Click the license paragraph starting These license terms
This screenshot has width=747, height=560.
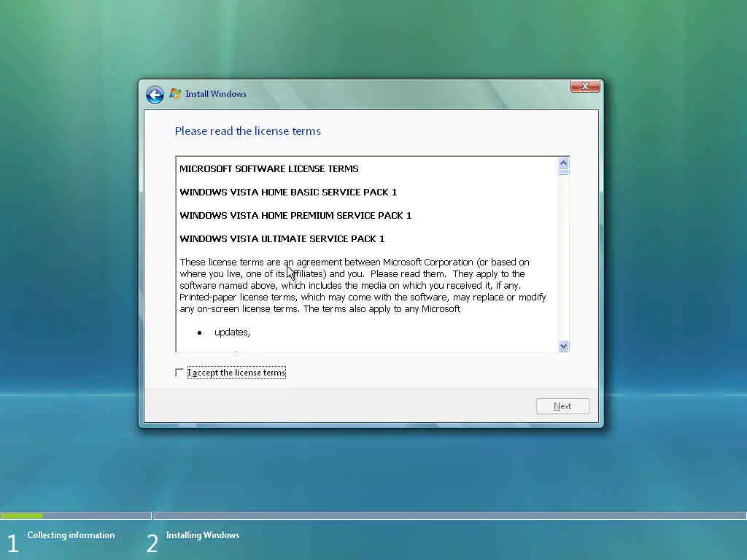click(x=363, y=285)
